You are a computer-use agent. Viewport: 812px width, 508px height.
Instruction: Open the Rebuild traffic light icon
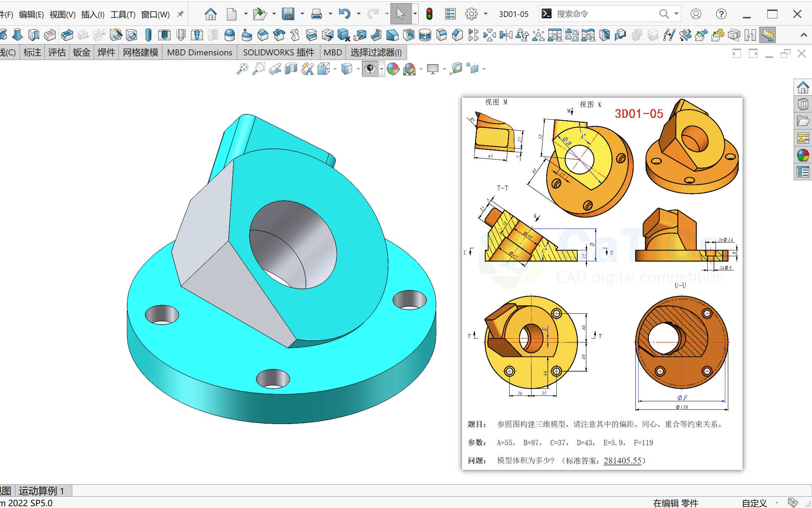click(429, 14)
